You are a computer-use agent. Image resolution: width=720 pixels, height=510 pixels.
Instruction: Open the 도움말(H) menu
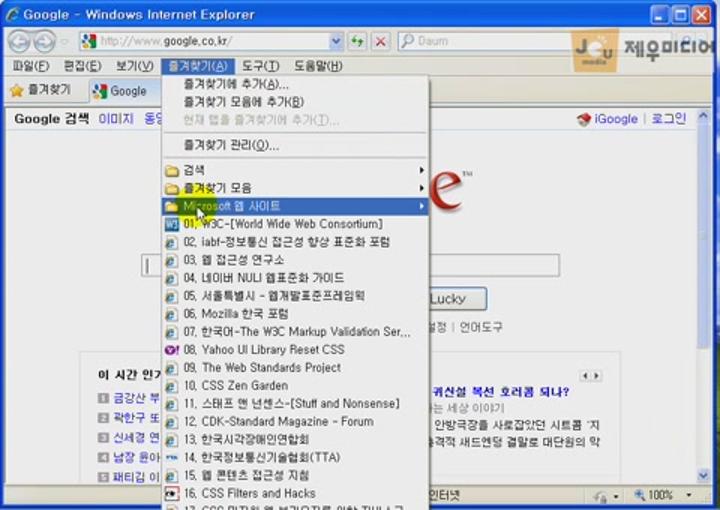pos(318,67)
